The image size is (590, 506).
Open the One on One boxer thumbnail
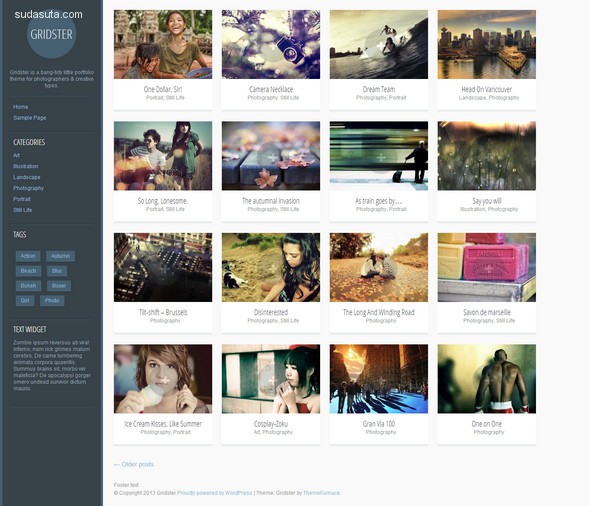tap(487, 379)
